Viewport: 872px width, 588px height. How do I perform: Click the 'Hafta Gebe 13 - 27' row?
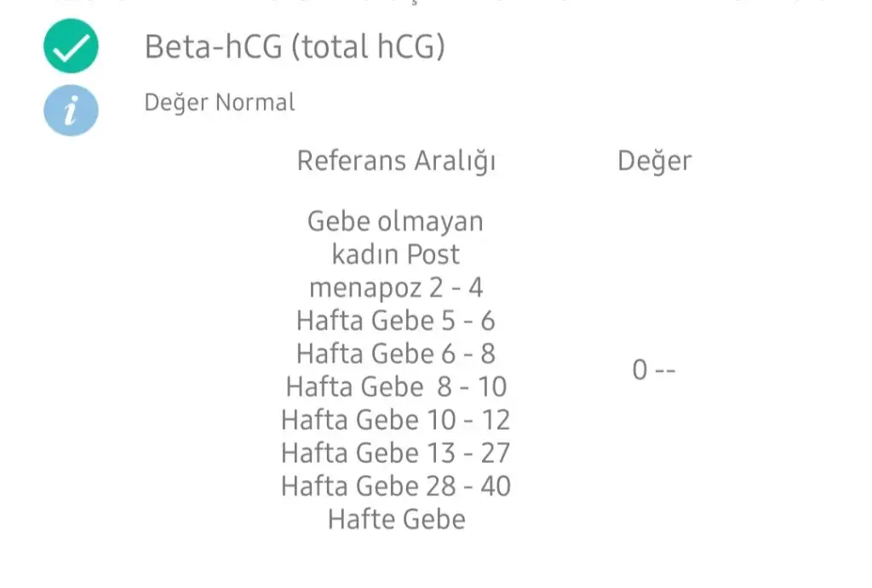(395, 453)
